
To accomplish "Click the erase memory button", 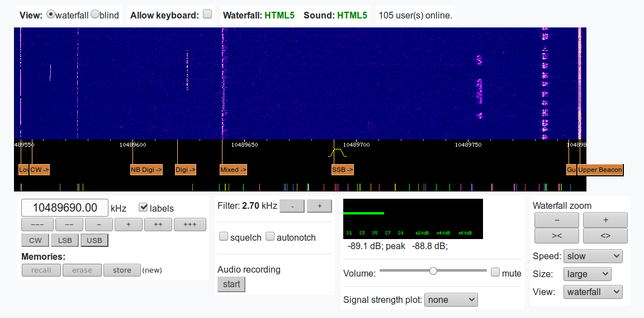I will point(82,270).
